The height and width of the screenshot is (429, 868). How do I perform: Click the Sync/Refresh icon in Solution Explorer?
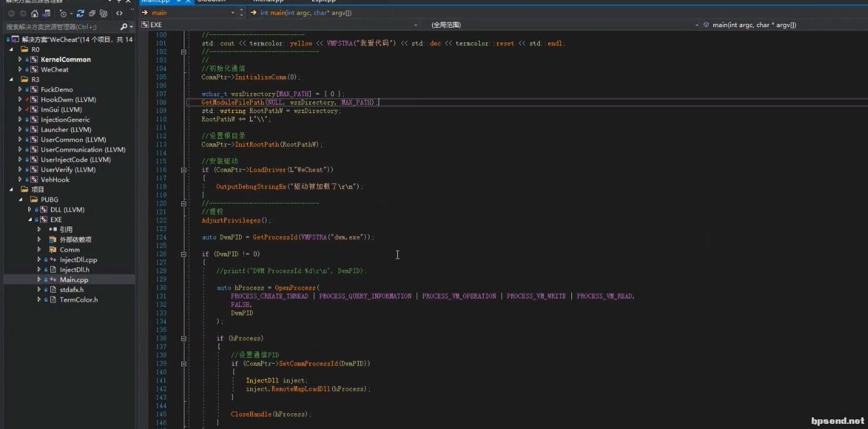[80, 14]
